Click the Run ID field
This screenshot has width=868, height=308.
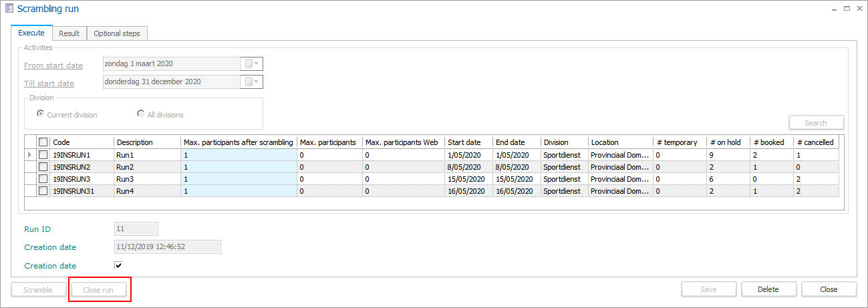(x=136, y=229)
